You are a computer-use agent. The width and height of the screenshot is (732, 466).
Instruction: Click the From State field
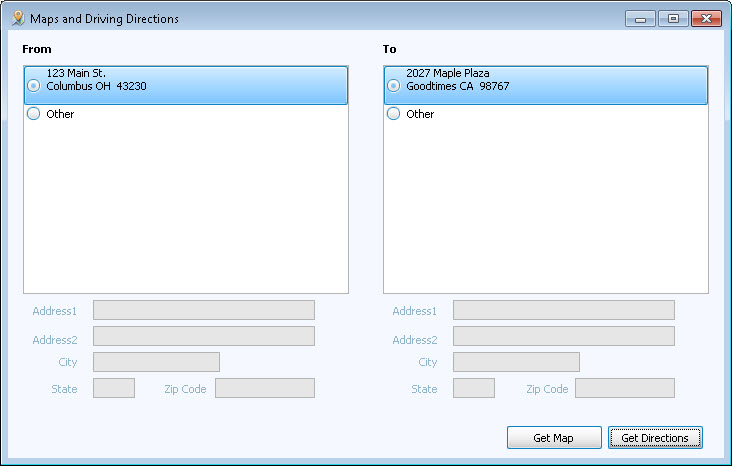[x=113, y=388]
